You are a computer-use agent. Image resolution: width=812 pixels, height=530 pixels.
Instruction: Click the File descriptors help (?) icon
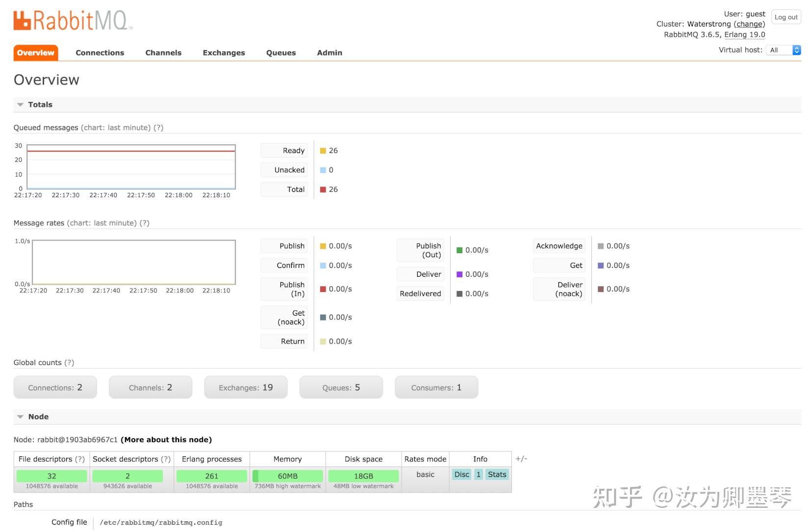point(80,459)
